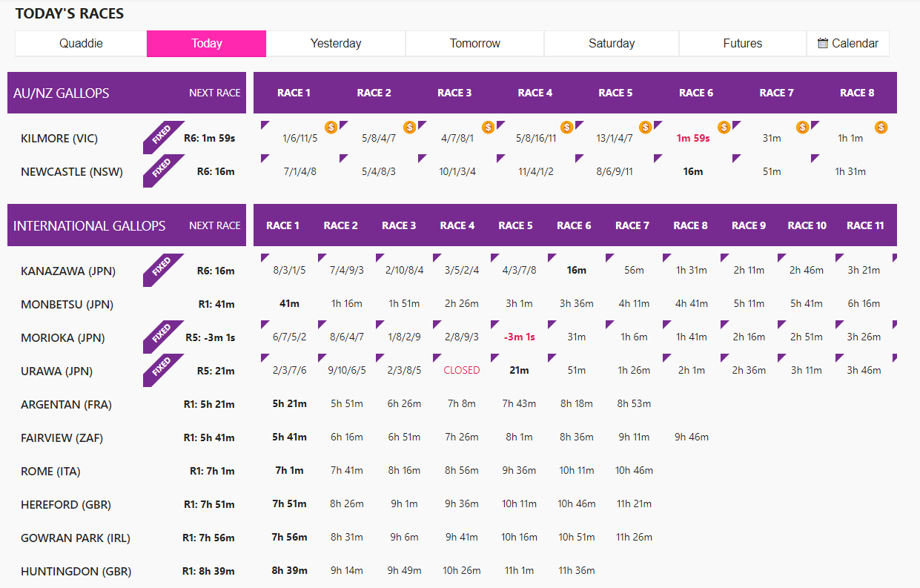Screen dimensions: 920x588
Task: Open the Futures tab
Action: (742, 43)
